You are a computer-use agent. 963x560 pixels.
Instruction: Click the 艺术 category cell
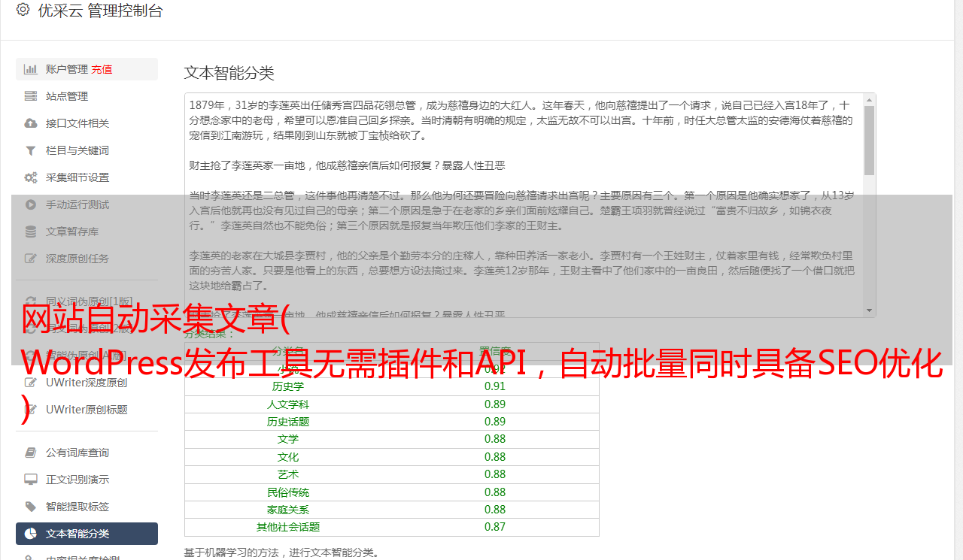(288, 474)
